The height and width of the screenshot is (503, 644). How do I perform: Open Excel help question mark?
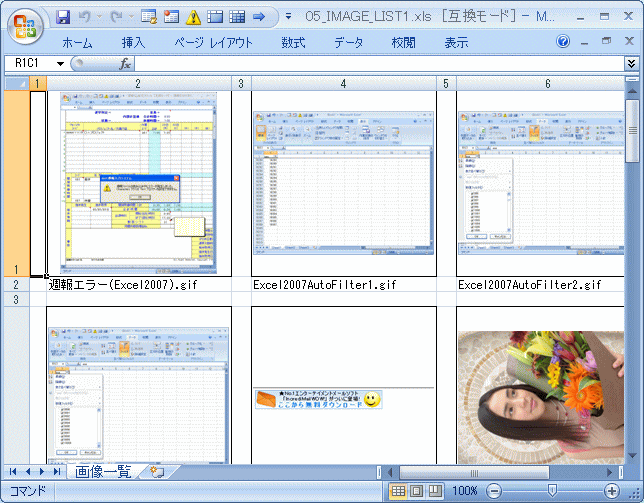(563, 41)
